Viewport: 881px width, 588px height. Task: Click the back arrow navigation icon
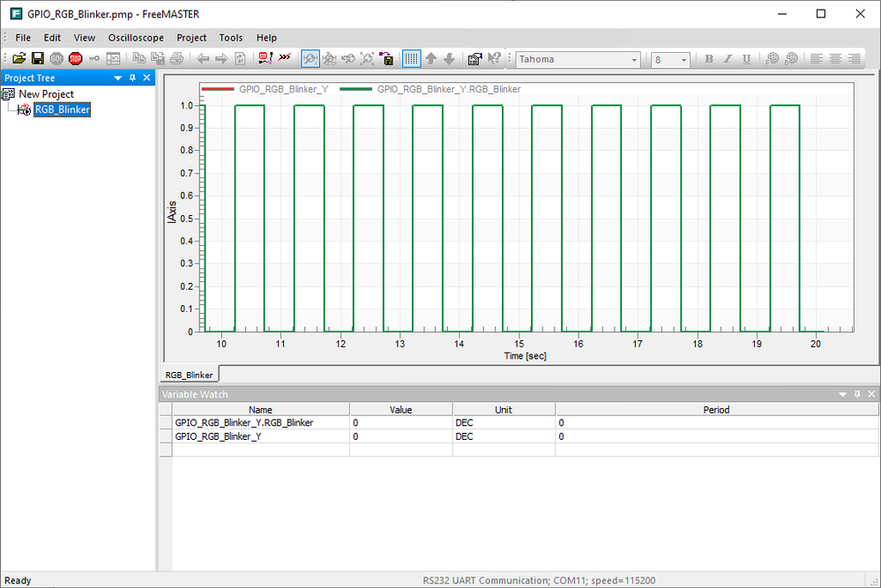tap(203, 58)
